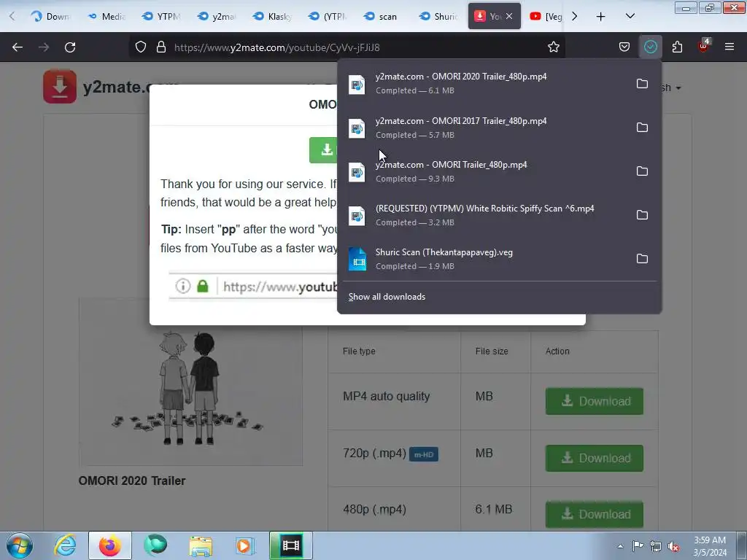Close the current y2mate tab
This screenshot has height=560, width=747.
click(x=509, y=16)
